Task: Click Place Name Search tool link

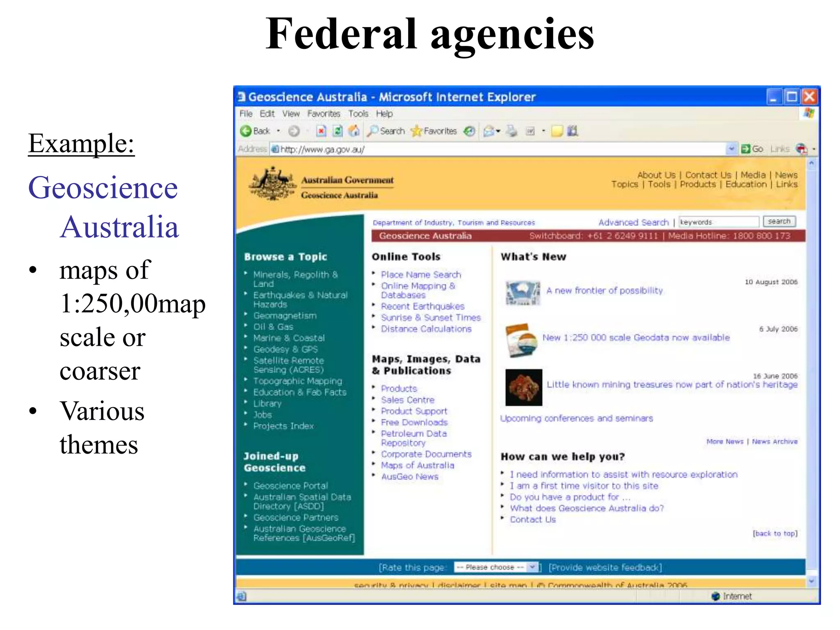Action: pos(421,275)
